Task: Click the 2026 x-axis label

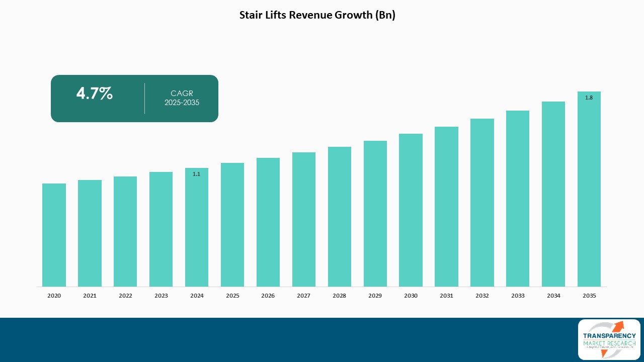Action: [268, 296]
